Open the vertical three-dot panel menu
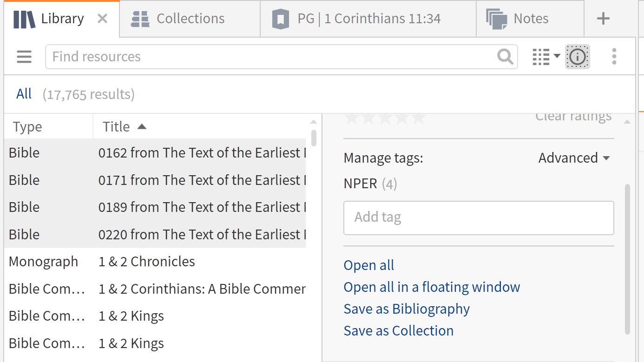Image resolution: width=644 pixels, height=362 pixels. point(614,57)
